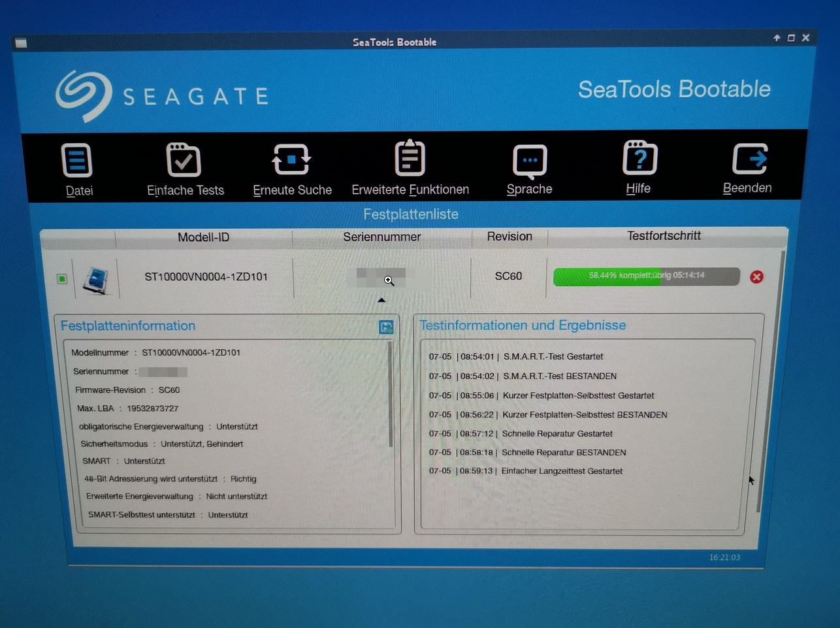Screen dimensions: 840x628
Task: Click the blurred serial number cell
Action: tap(381, 278)
